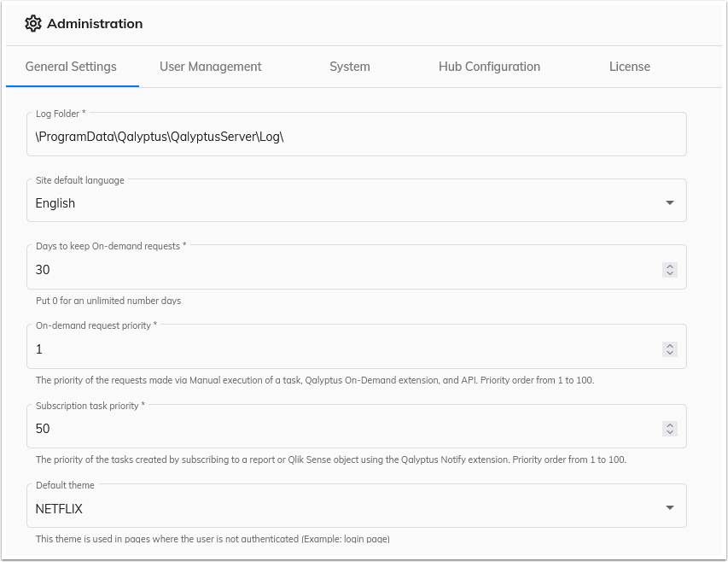Click the stepper down arrow for Subscription task priority

point(669,433)
